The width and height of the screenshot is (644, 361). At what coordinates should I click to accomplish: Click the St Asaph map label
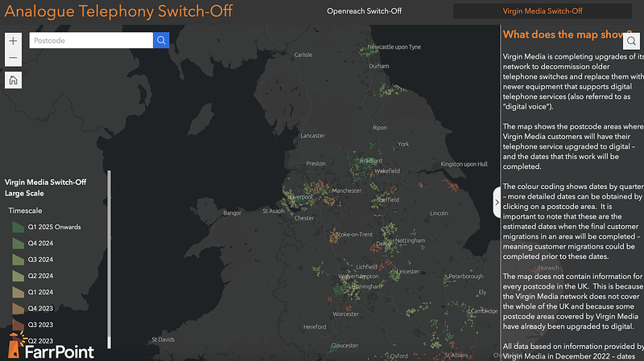tap(274, 211)
